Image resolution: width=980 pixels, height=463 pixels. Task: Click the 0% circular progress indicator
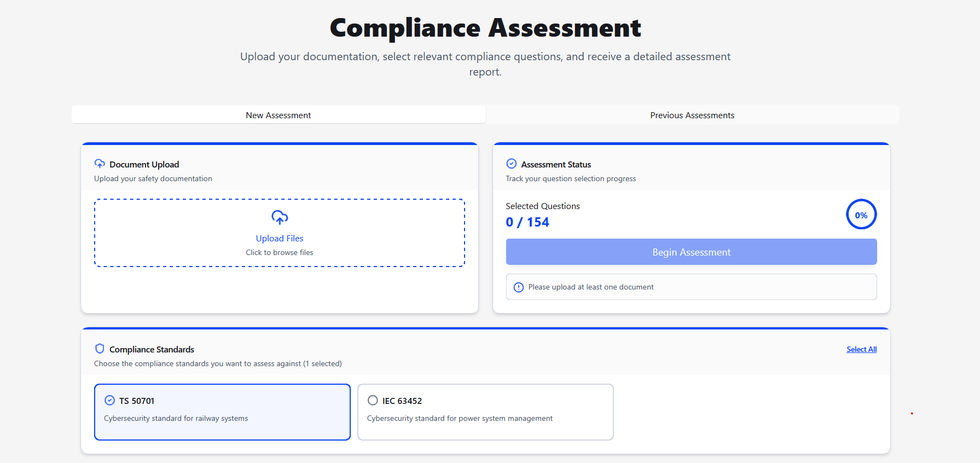point(861,215)
